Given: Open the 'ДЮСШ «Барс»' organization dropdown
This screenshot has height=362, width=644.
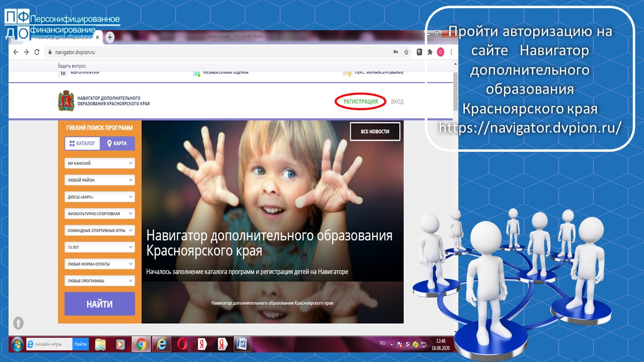Looking at the screenshot, I should coord(100,197).
